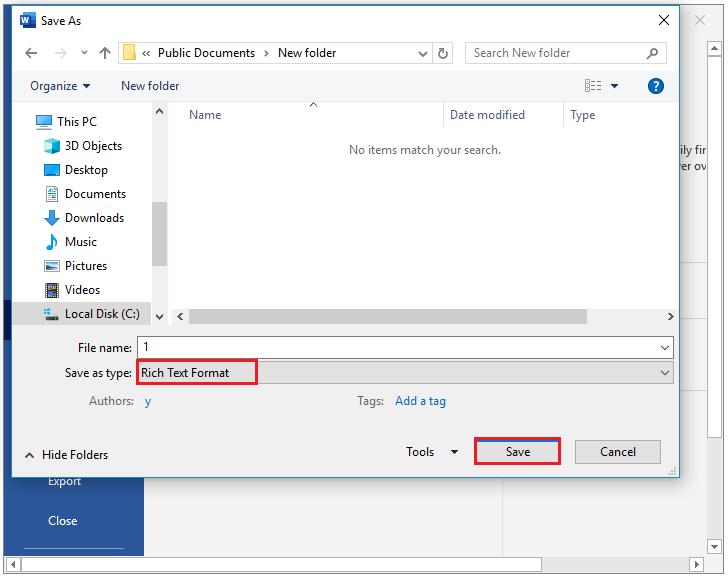Open the Save as type combo box
Image resolution: width=728 pixels, height=576 pixels.
[x=405, y=373]
